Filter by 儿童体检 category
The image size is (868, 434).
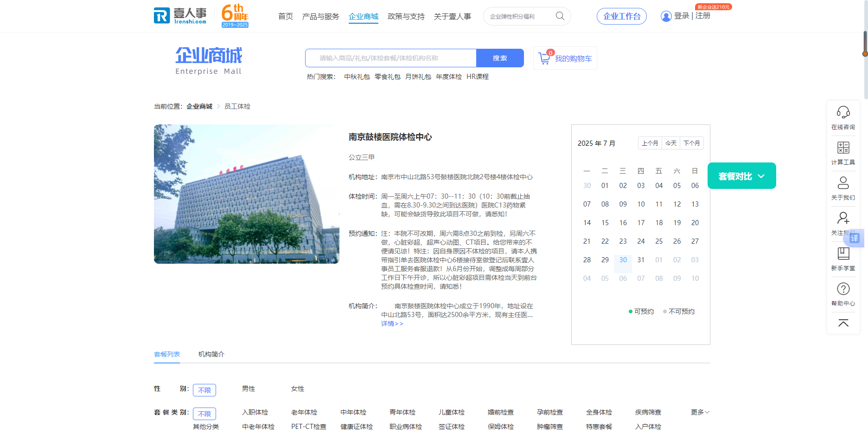click(452, 412)
